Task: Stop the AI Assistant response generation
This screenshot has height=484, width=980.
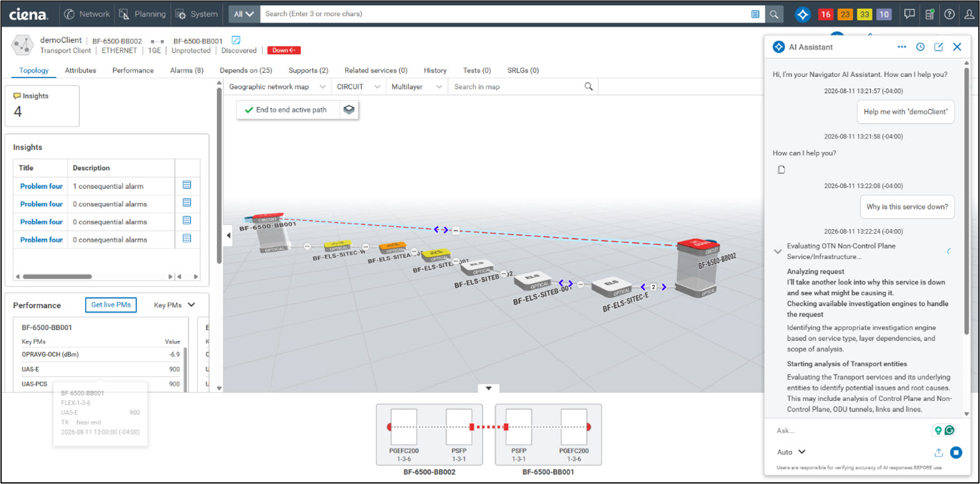Action: [956, 452]
